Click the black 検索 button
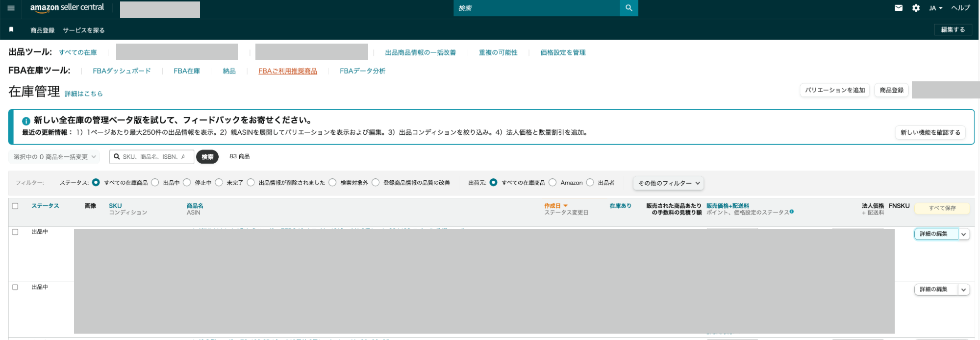 click(x=207, y=157)
